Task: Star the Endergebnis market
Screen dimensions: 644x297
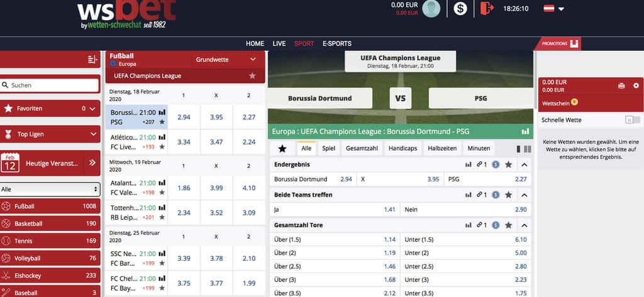Action: (508, 165)
